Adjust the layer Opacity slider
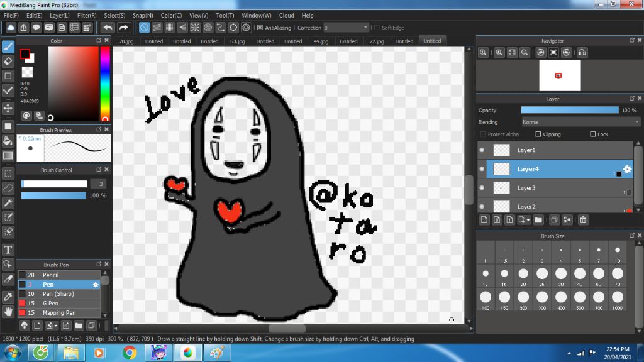 (570, 110)
